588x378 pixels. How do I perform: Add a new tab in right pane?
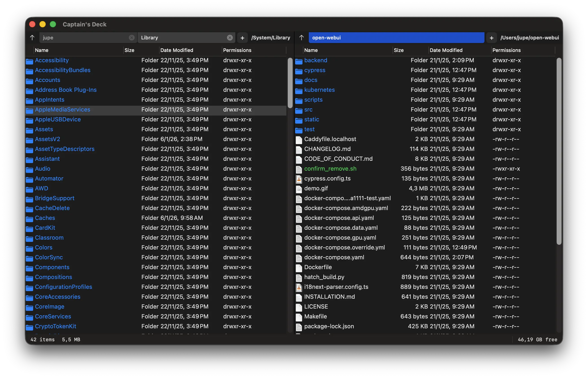pos(491,38)
